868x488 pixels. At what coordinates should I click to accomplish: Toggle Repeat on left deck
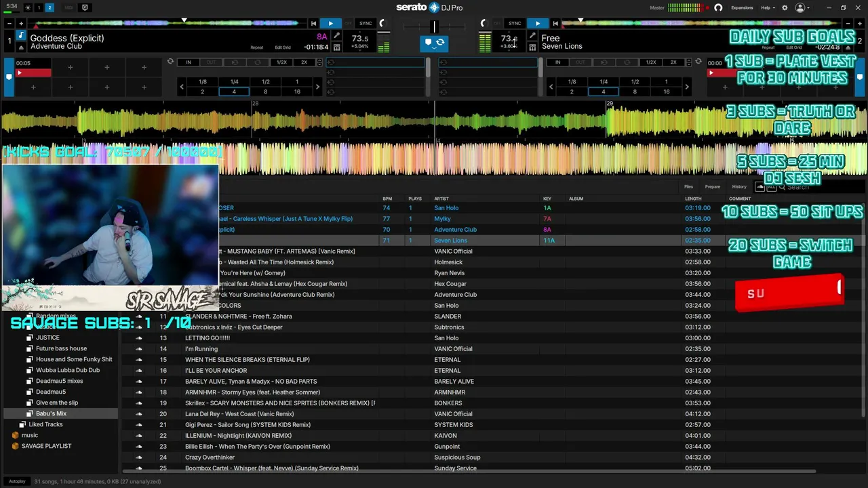pos(256,47)
